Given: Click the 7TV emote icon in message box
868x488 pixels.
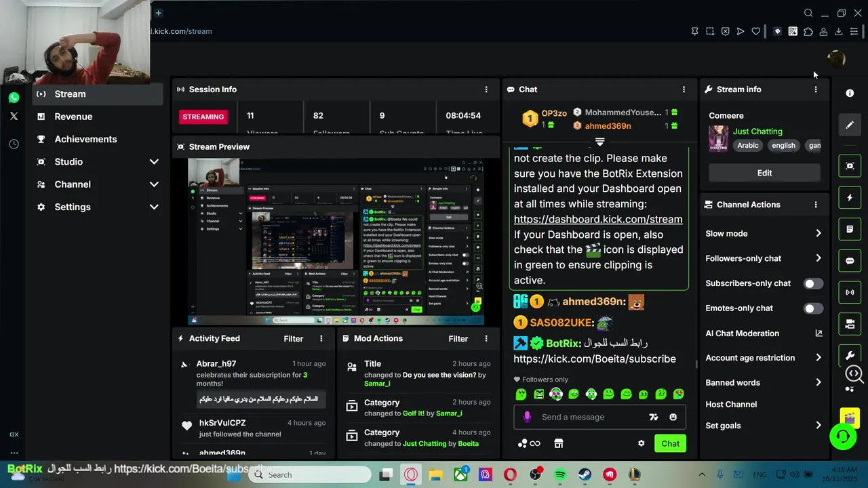Looking at the screenshot, I should pos(654,417).
